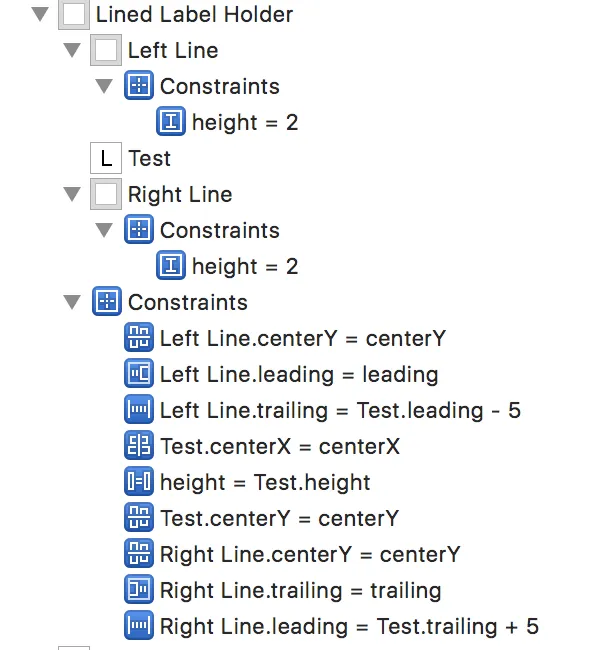Collapse the bottom Constraints group triangle
Viewport: 602px width, 650px height.
click(x=71, y=303)
